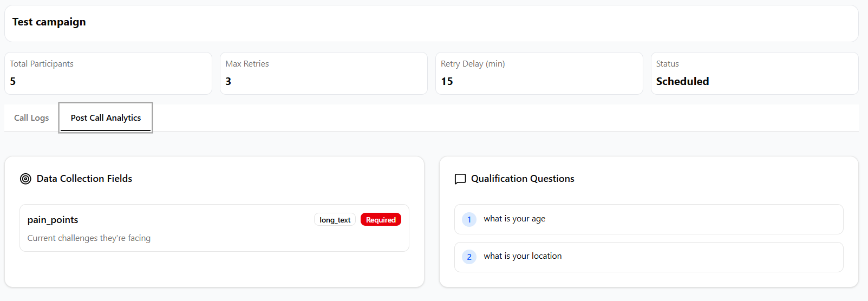Image resolution: width=868 pixels, height=301 pixels.
Task: Click the red Required badge
Action: 381,220
